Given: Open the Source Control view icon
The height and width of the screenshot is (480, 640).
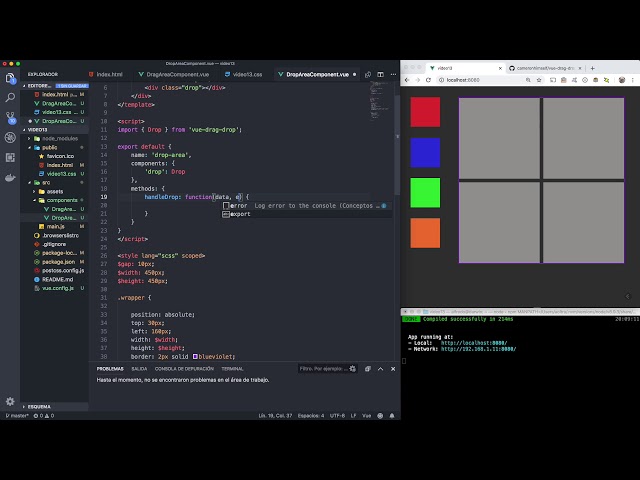Looking at the screenshot, I should coord(10,118).
